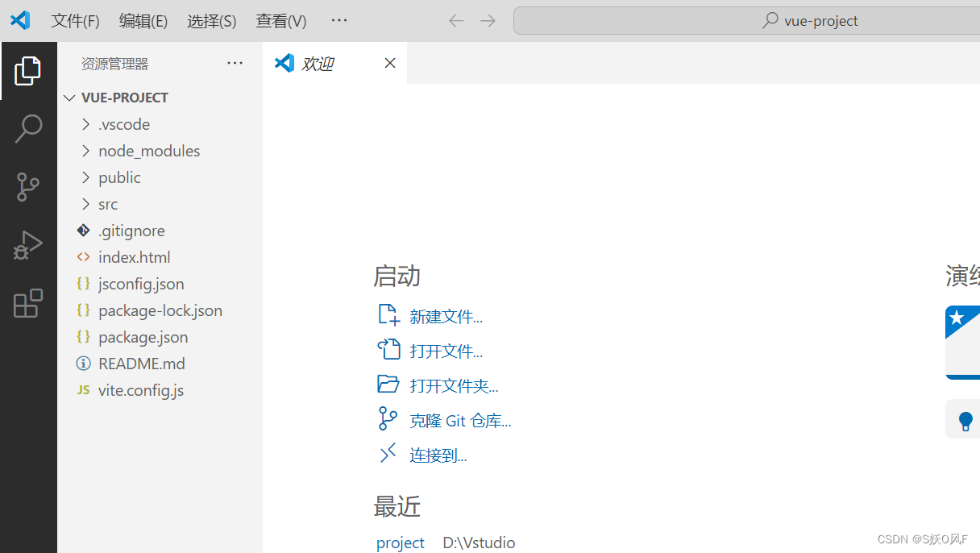Click the JSON icon next to package-lock.json
This screenshot has height=553, width=980.
83,310
